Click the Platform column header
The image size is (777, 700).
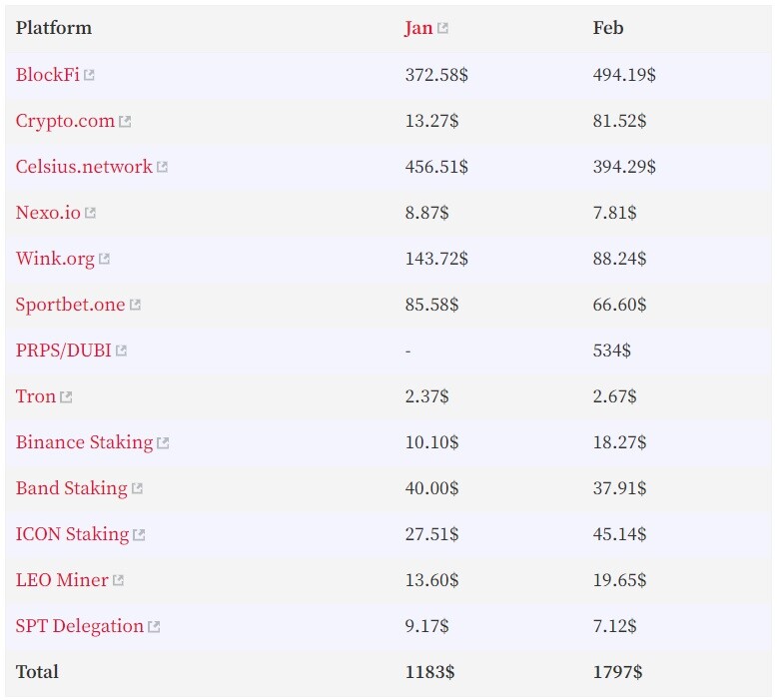tap(53, 28)
